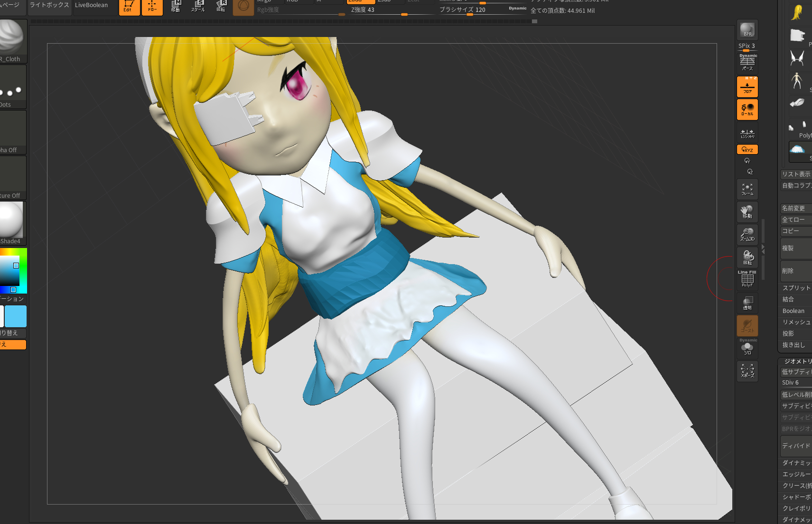Toggle Dynamic perspective (パース) view
The width and height of the screenshot is (812, 524).
point(747,63)
